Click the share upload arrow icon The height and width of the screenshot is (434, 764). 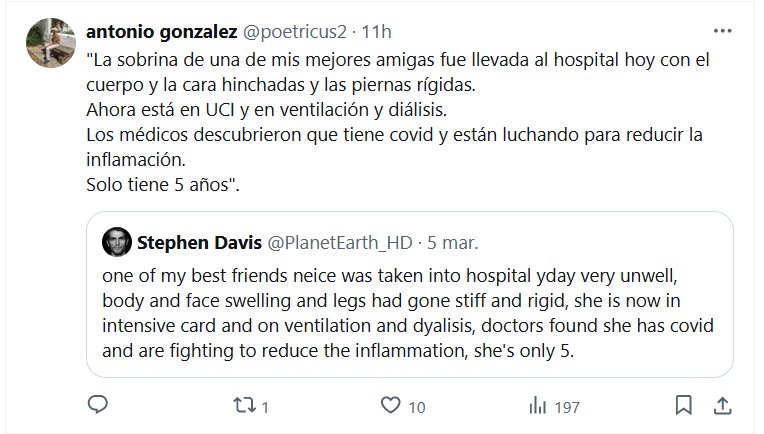(720, 405)
